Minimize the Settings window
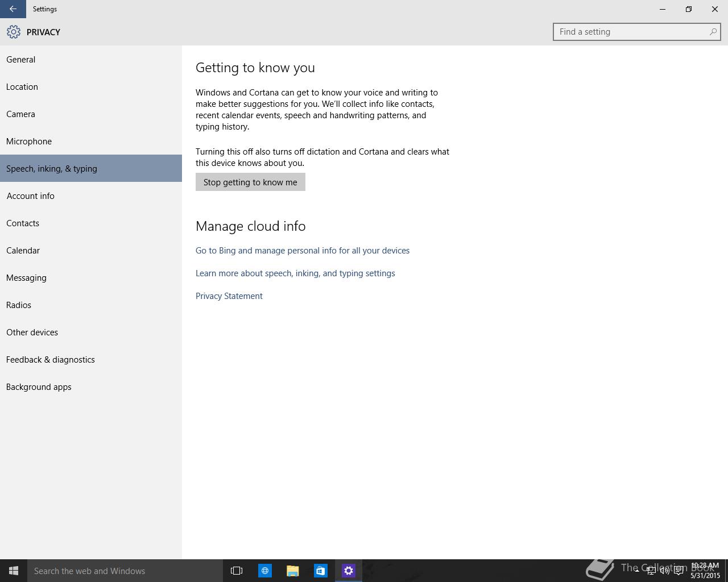Viewport: 728px width, 582px height. pos(663,9)
